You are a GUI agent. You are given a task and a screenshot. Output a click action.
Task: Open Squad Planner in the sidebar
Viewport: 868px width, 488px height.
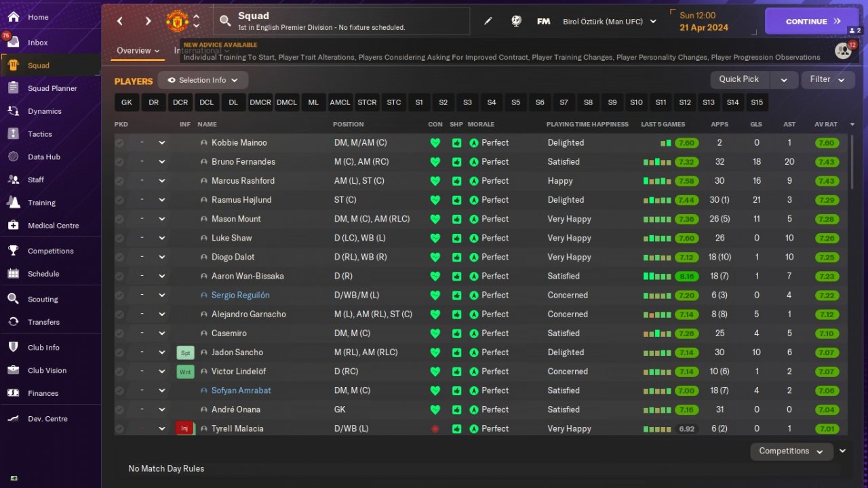[x=52, y=88]
